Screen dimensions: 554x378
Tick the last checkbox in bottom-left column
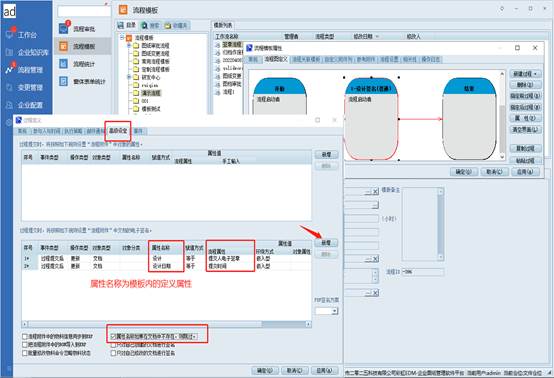(x=25, y=353)
